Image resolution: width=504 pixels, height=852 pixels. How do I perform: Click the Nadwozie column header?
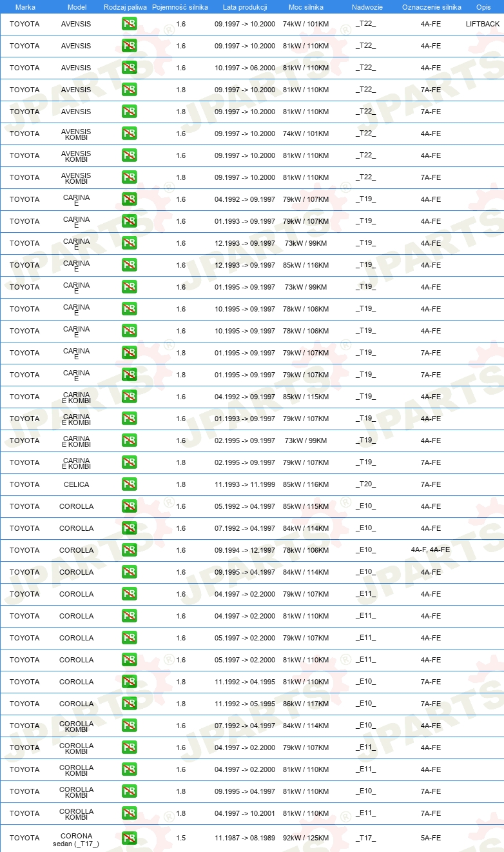[x=367, y=7]
